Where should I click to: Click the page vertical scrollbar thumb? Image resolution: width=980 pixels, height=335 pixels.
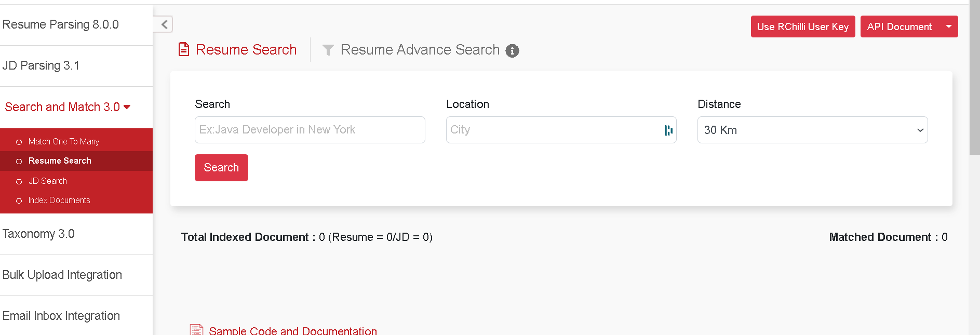974,78
